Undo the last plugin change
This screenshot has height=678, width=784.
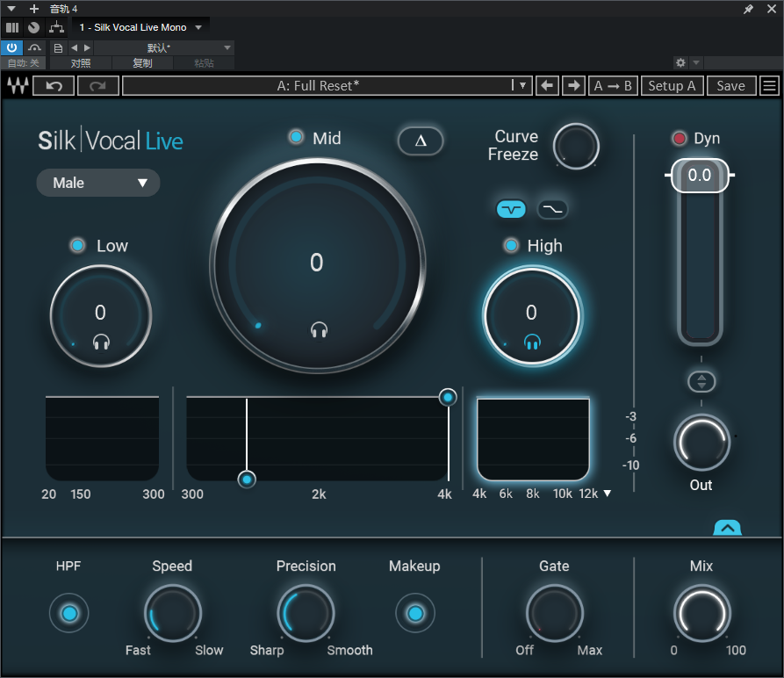54,85
